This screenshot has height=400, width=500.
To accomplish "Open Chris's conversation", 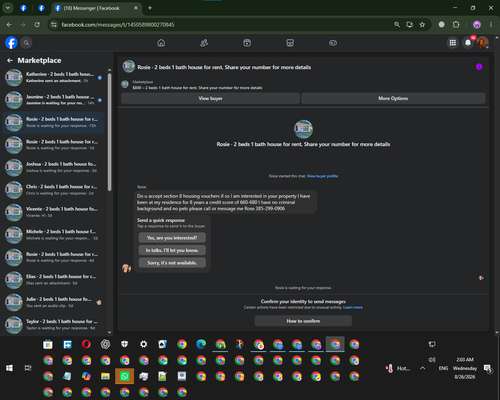I will 53,190.
